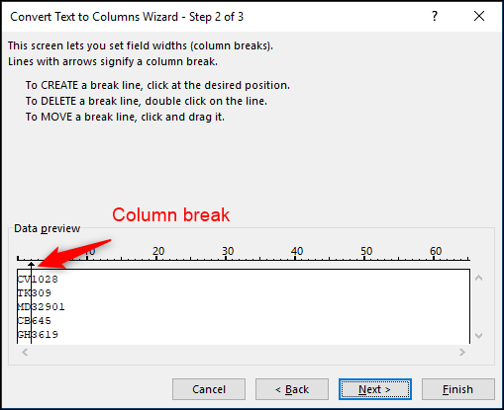Click the data preview scroll up arrow

(x=479, y=278)
